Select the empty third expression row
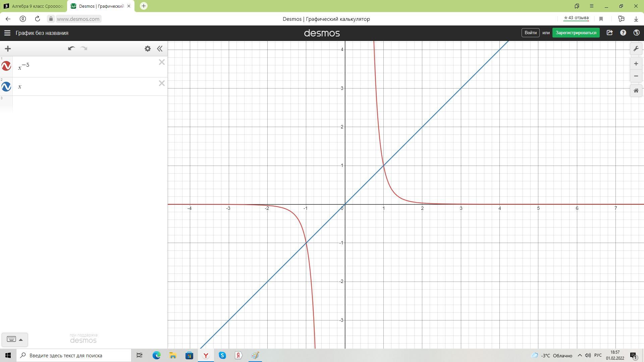The width and height of the screenshot is (644, 362). [x=90, y=104]
